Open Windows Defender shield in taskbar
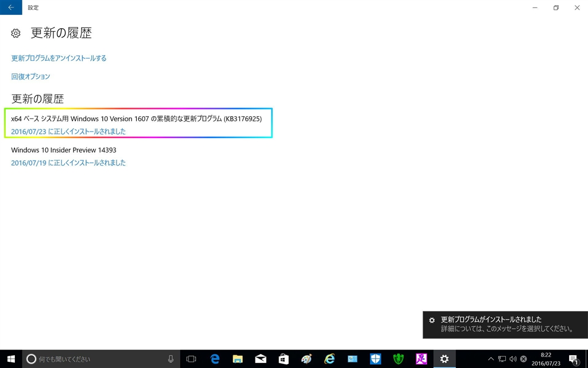588x368 pixels. [x=376, y=359]
